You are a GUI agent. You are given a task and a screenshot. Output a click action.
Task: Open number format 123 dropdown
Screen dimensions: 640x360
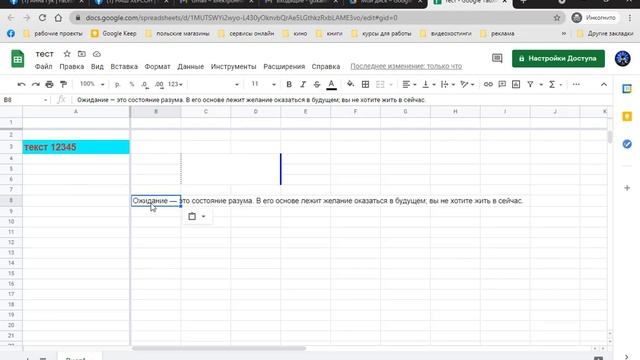click(x=175, y=84)
